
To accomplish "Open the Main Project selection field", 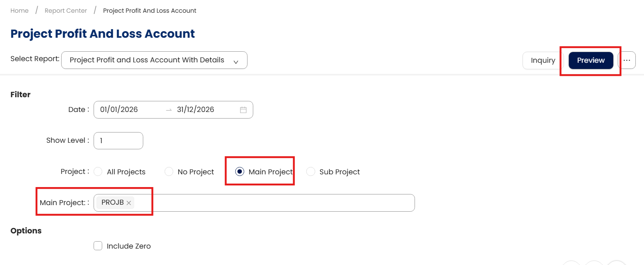I will (x=271, y=203).
